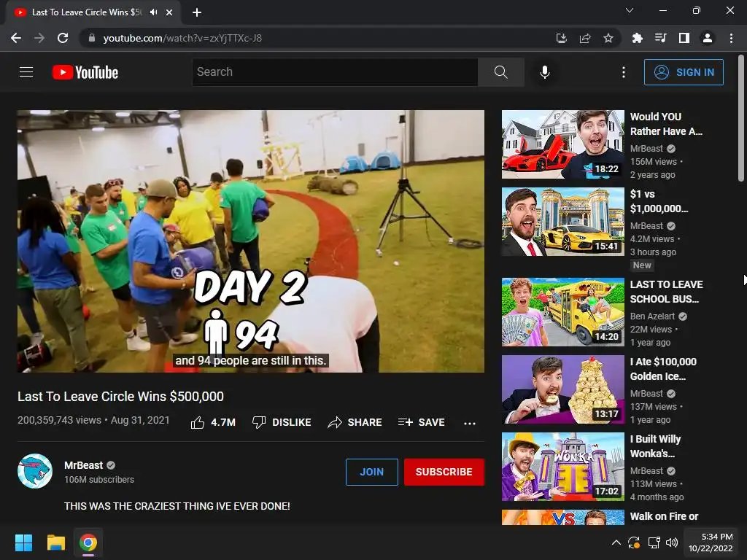
Task: Open the Chrome extensions puzzle icon
Action: (x=637, y=38)
